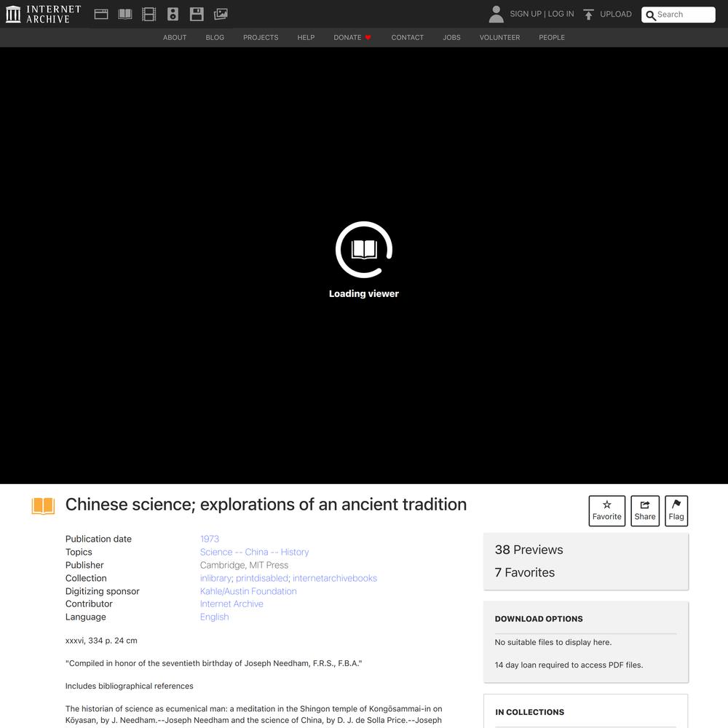This screenshot has height=728, width=728.
Task: Click the user avatar icon
Action: click(x=496, y=15)
